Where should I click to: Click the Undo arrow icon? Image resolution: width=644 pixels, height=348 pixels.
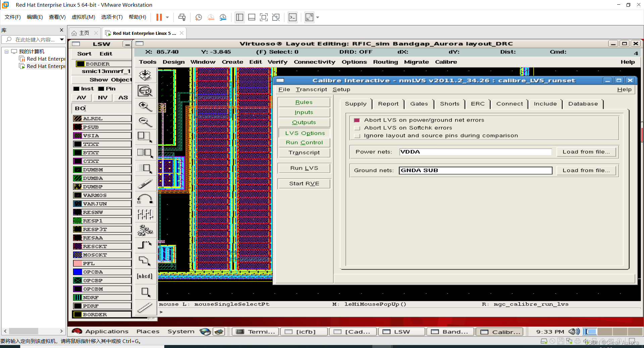[145, 199]
